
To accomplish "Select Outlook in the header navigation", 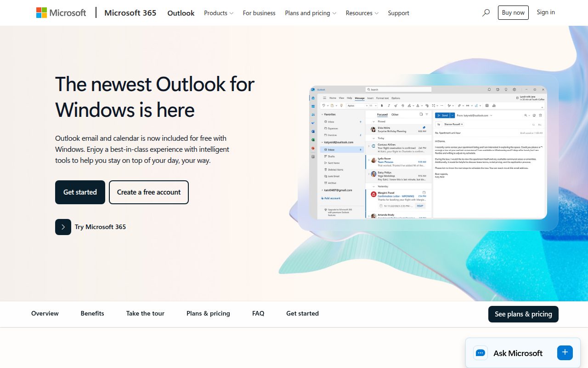I will coord(181,13).
